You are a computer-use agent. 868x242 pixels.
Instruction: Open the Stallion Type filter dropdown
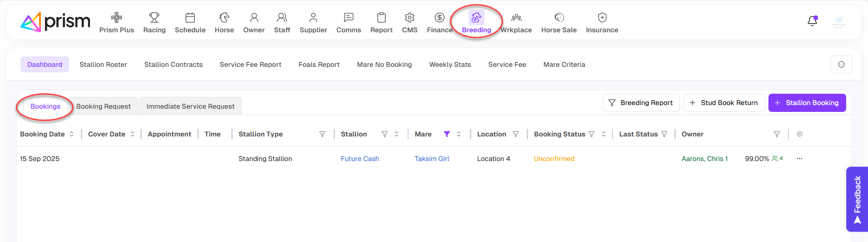pos(322,134)
